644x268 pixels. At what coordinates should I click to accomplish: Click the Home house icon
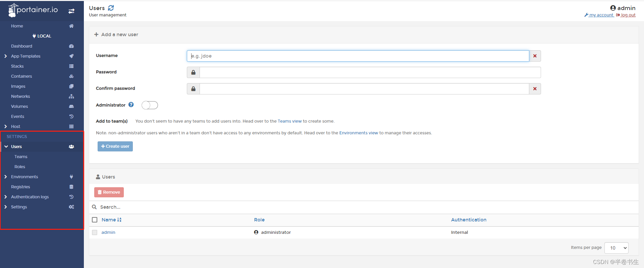pyautogui.click(x=71, y=26)
